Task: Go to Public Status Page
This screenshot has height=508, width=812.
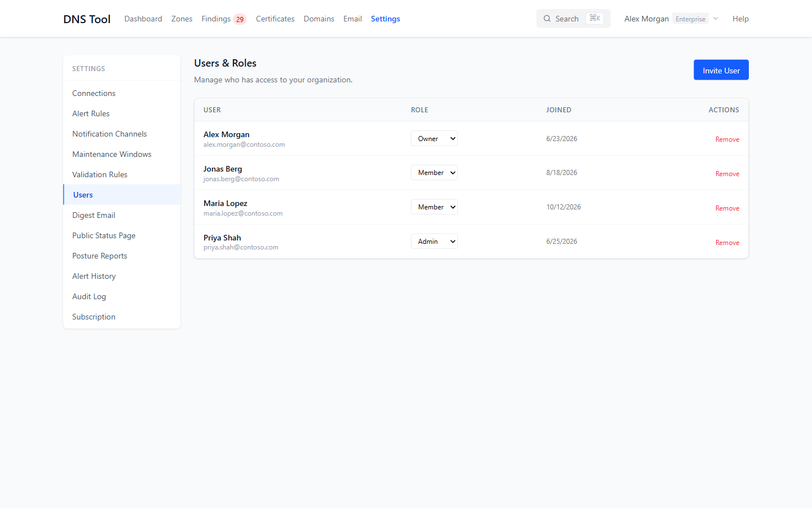Action: pyautogui.click(x=122, y=235)
